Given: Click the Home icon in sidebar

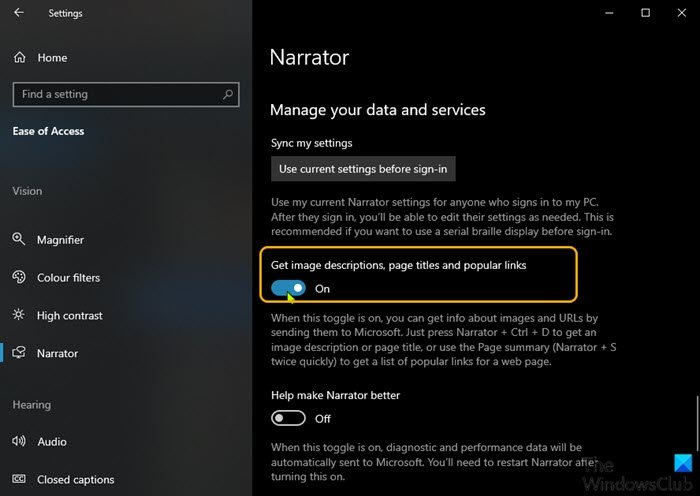Looking at the screenshot, I should [20, 58].
